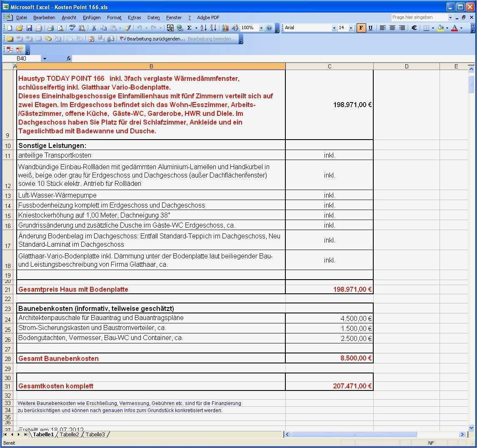Open the 100% zoom dropdown
This screenshot has height=448, width=477.
[261, 28]
